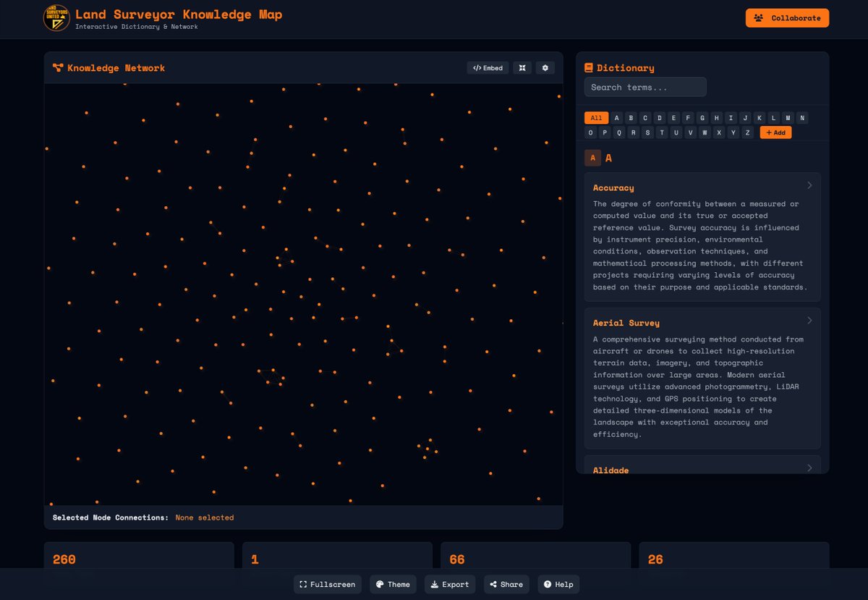
Task: Open the network settings gear icon
Action: click(x=545, y=67)
